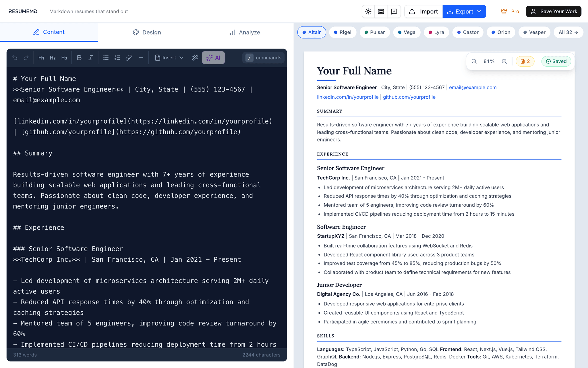Insert a hyperlink
The image size is (588, 368).
129,58
